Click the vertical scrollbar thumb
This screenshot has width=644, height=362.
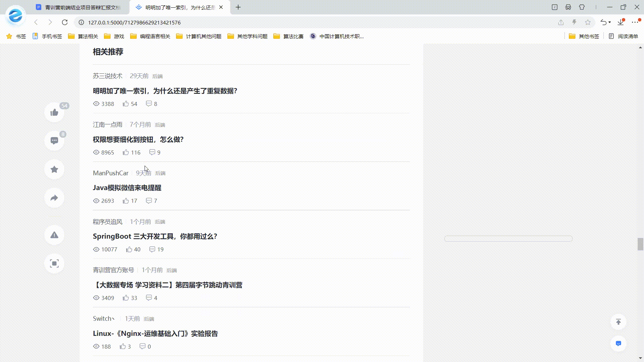640,244
